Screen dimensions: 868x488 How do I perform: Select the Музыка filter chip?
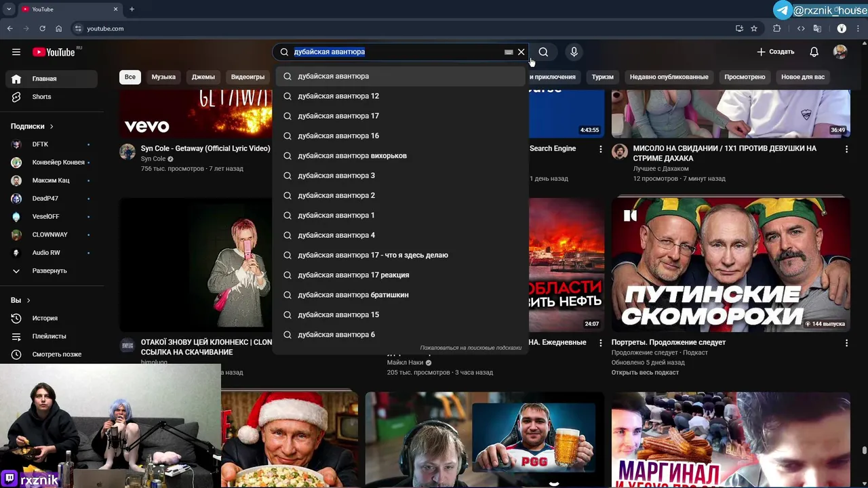coord(163,77)
